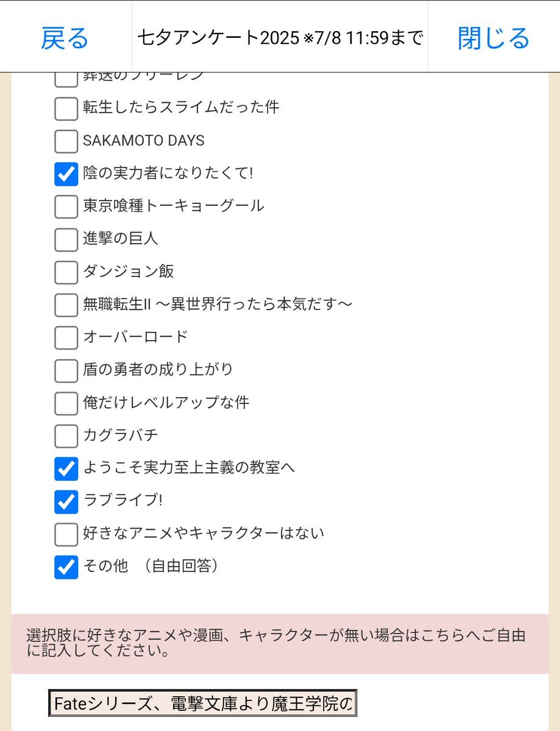Click the 七夕アンケート2025 title header

[280, 38]
